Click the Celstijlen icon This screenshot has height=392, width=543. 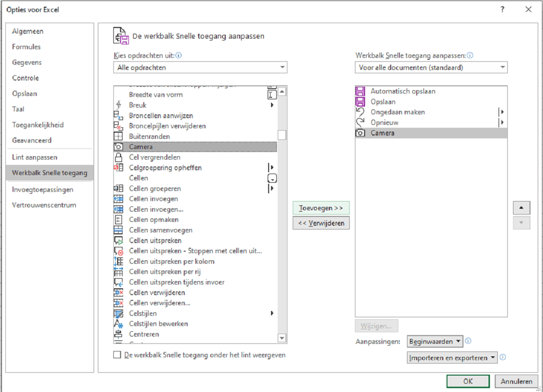(119, 313)
